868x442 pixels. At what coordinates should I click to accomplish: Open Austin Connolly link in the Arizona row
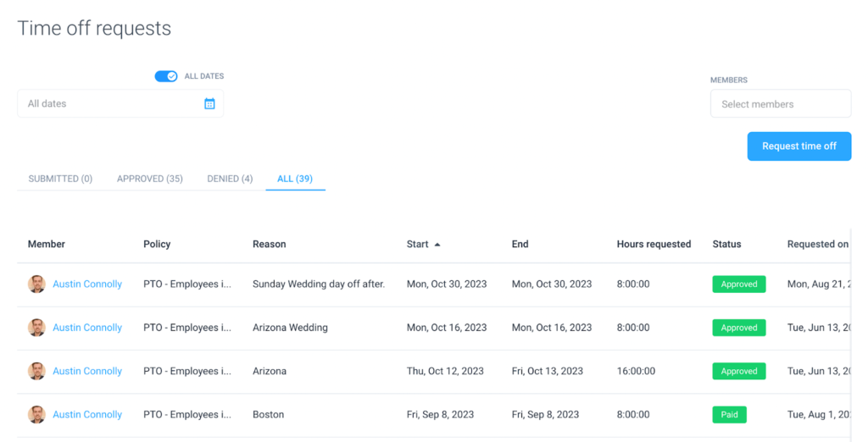click(87, 371)
